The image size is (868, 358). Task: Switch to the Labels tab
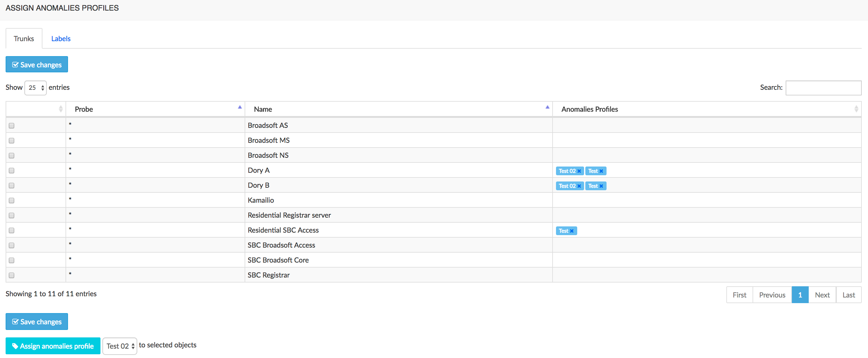click(x=61, y=38)
